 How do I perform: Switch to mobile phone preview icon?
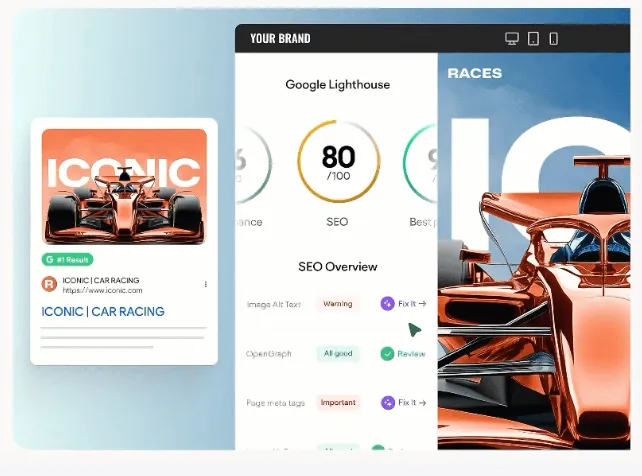[554, 39]
